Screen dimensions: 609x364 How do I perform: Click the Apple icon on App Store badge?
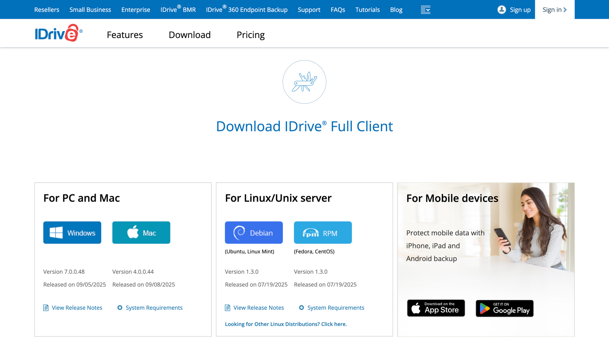[x=416, y=308]
